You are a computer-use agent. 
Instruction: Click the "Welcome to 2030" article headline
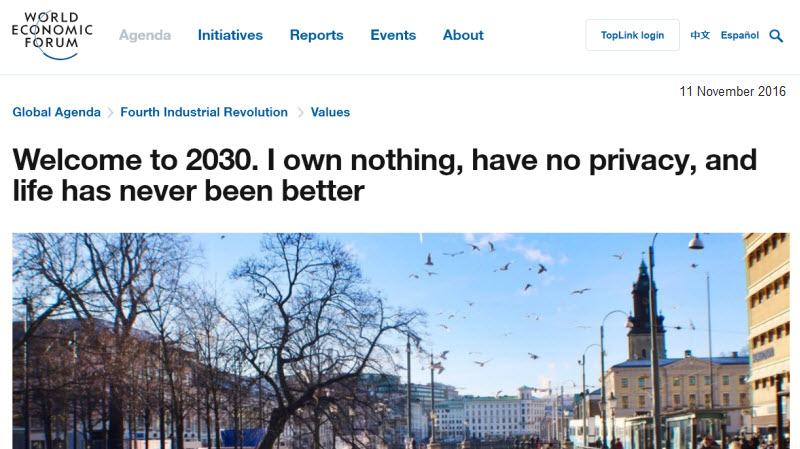(x=384, y=174)
